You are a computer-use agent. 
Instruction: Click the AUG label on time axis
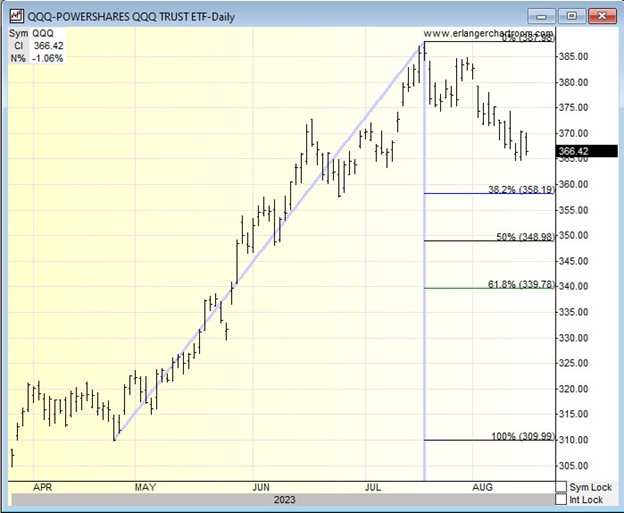pos(482,487)
